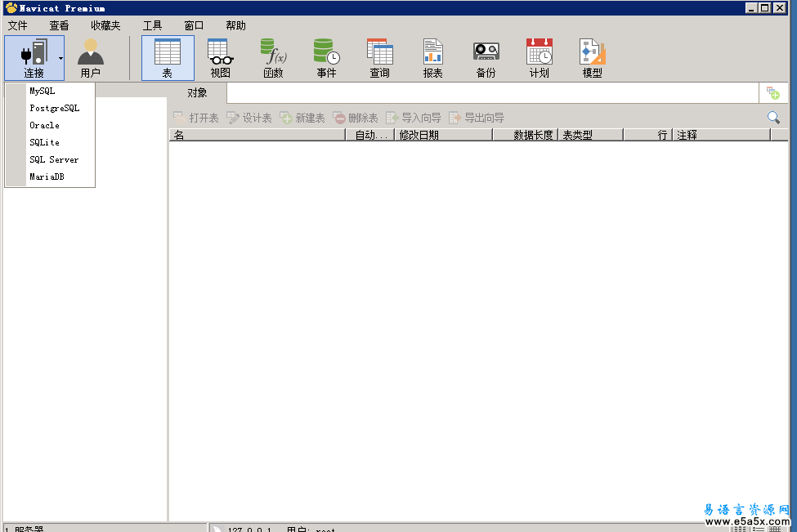
Task: Sort by 注释 comment column header
Action: [x=722, y=135]
